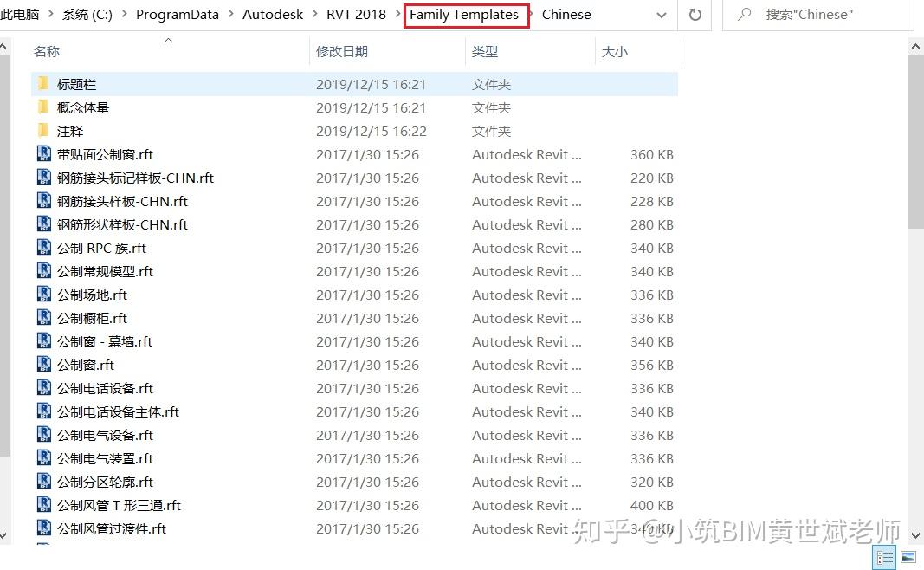Select the file name 公制橱柜.rft
This screenshot has width=924, height=570.
(x=92, y=318)
